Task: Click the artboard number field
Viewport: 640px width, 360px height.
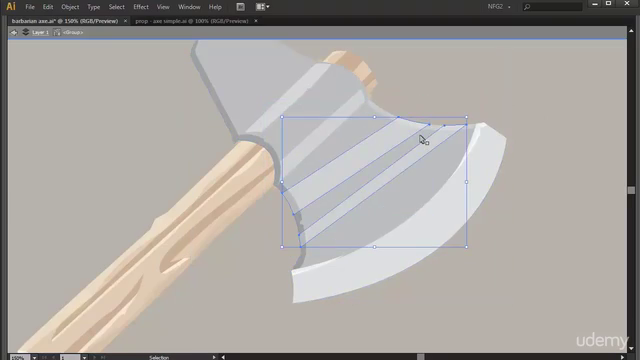Action: 70,358
